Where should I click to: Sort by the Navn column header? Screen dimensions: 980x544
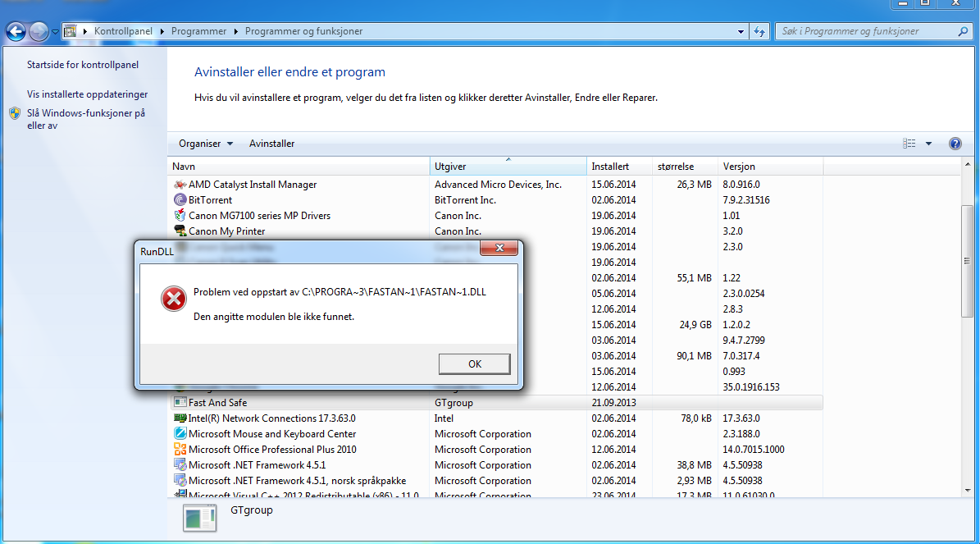299,167
